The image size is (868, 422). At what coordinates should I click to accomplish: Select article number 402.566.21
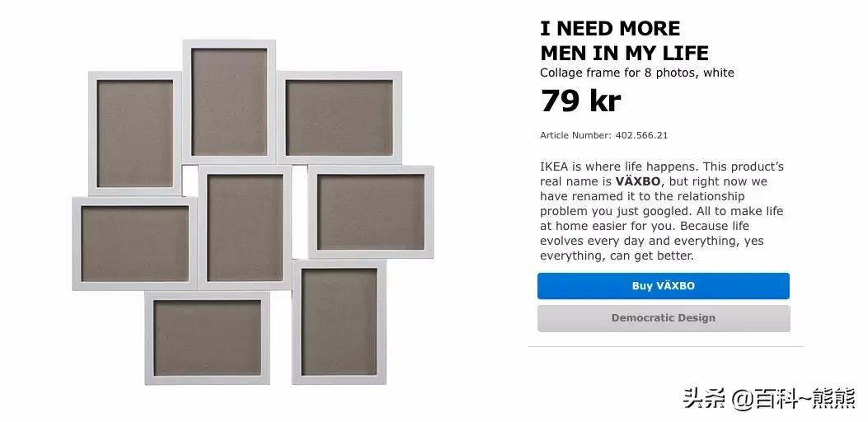pyautogui.click(x=641, y=135)
